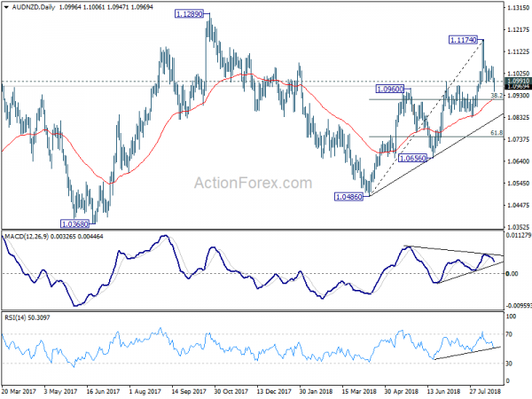Image resolution: width=532 pixels, height=399 pixels.
Task: Click the 1.12890 peak price label
Action: [x=190, y=15]
